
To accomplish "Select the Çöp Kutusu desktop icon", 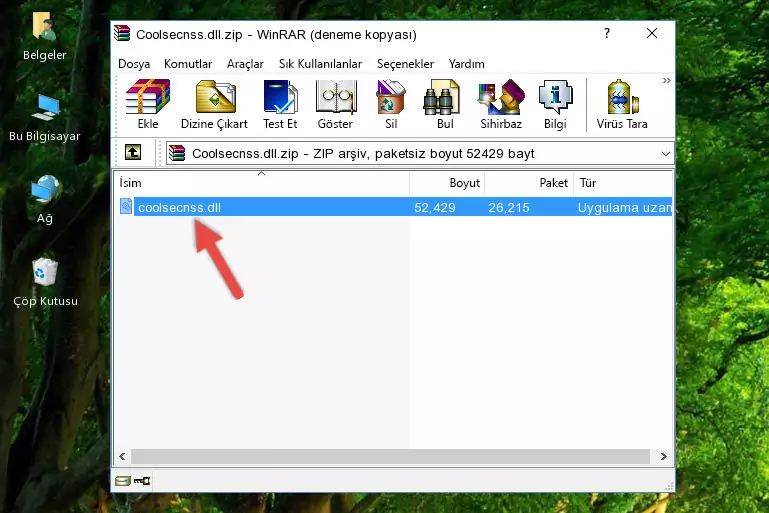I will (45, 282).
